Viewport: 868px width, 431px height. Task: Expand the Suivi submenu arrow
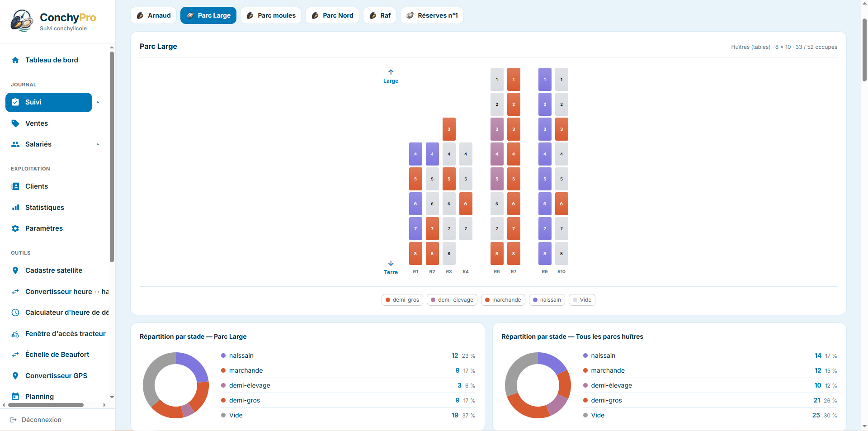click(98, 102)
